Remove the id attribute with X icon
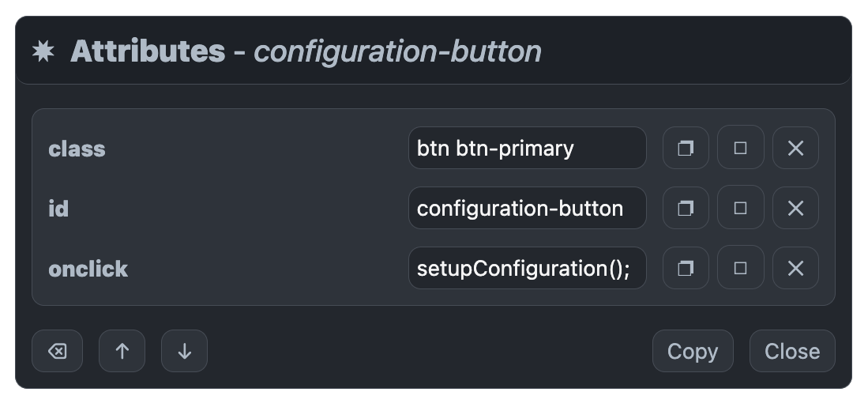 (795, 208)
